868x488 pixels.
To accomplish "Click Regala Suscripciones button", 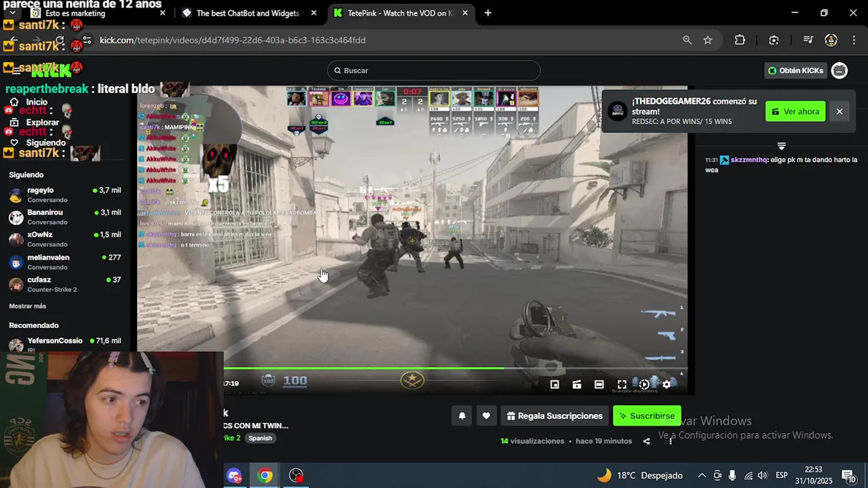I will (x=555, y=416).
